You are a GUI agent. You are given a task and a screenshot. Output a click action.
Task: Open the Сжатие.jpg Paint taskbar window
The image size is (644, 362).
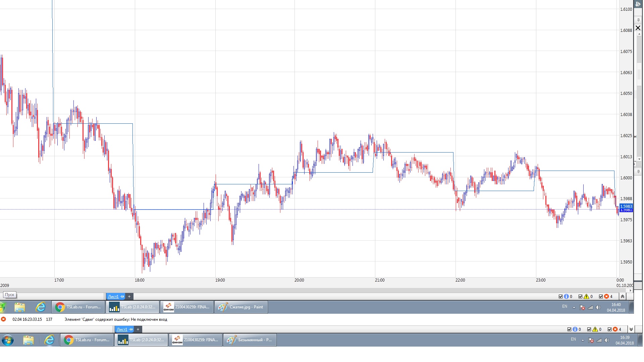pyautogui.click(x=241, y=307)
